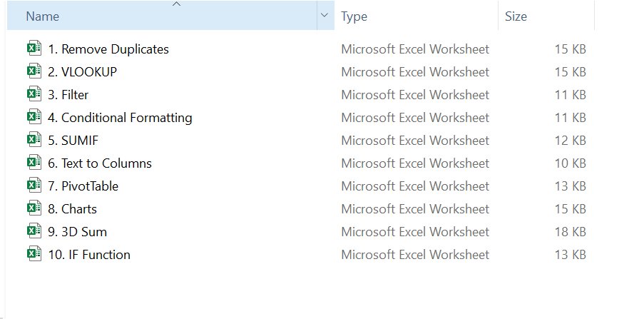Select the file name 6. Text to Columns
This screenshot has height=319, width=644.
[100, 163]
